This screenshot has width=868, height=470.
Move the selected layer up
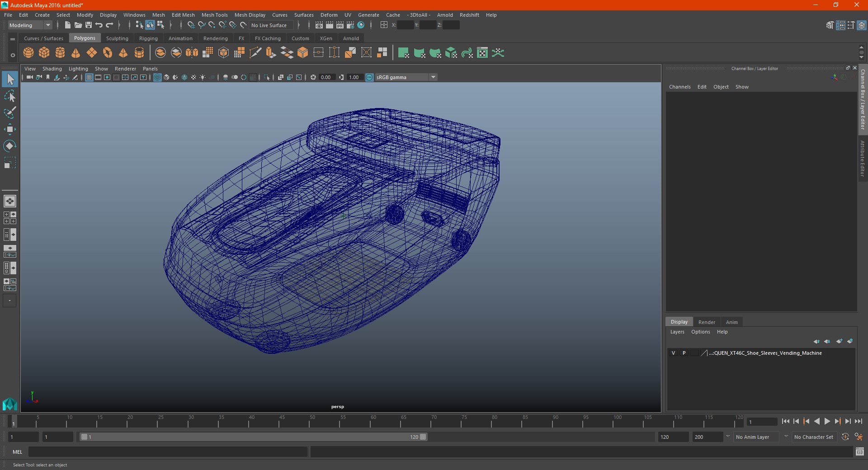(x=816, y=341)
